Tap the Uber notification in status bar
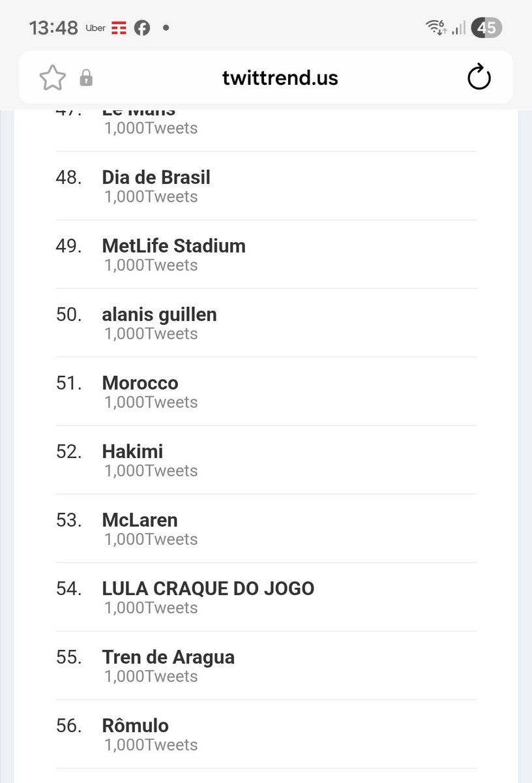The height and width of the screenshot is (783, 532). [x=95, y=28]
